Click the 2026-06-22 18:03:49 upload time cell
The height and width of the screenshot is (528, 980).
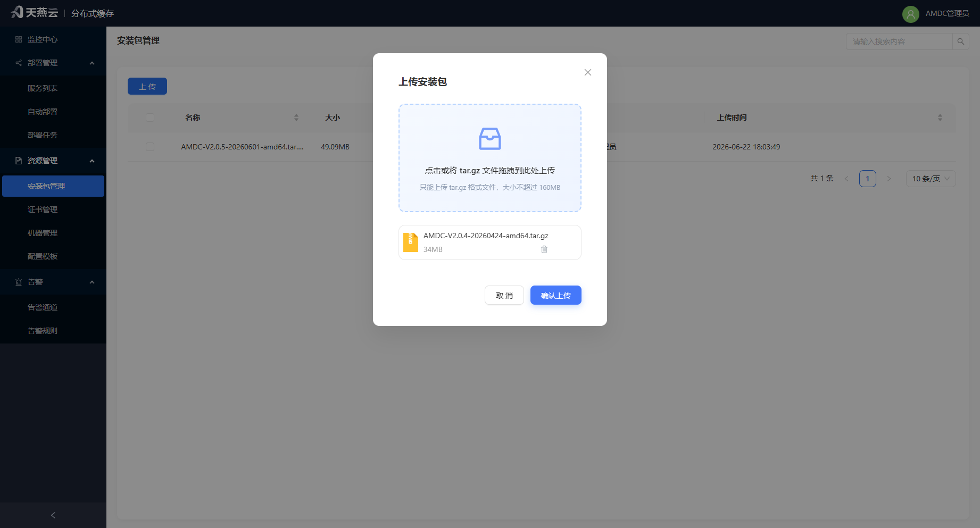tap(746, 147)
